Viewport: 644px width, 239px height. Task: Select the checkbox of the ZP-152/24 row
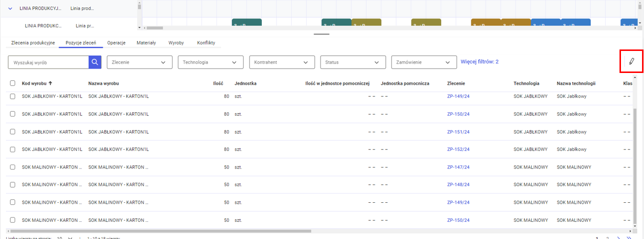[x=13, y=149]
